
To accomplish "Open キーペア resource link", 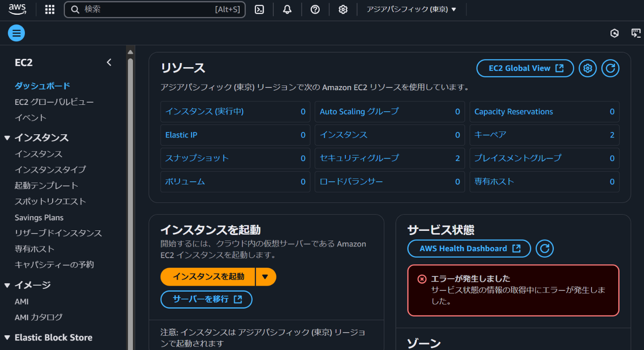I will (490, 135).
